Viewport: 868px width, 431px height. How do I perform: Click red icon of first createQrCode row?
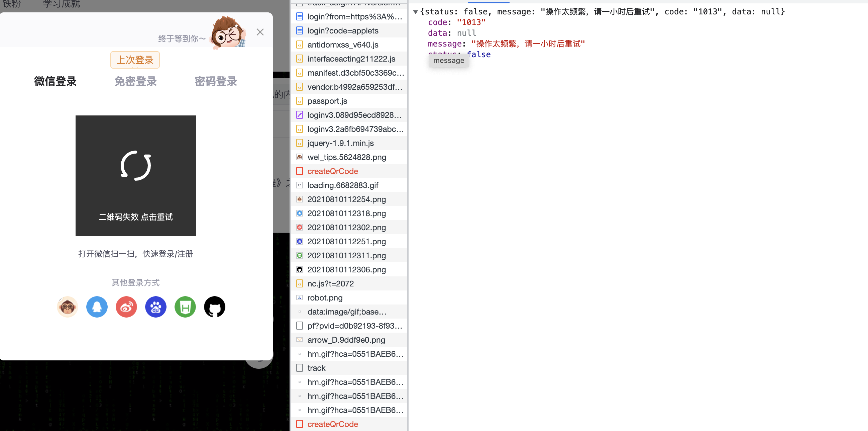click(x=299, y=171)
